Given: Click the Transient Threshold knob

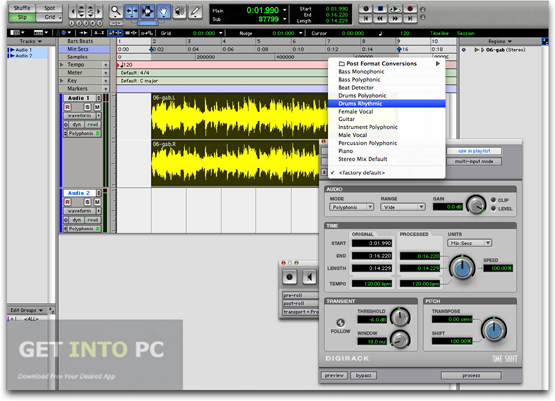Looking at the screenshot, I should (400, 317).
